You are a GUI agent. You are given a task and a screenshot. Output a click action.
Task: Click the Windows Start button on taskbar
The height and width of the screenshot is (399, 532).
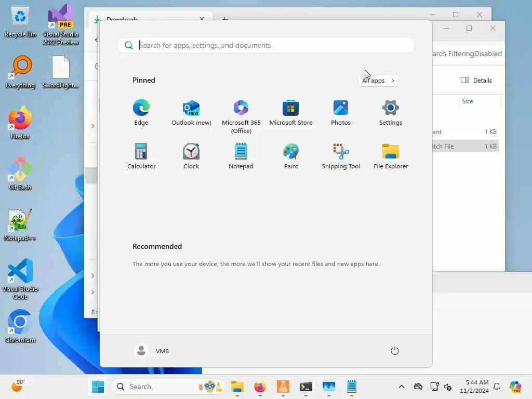click(98, 387)
